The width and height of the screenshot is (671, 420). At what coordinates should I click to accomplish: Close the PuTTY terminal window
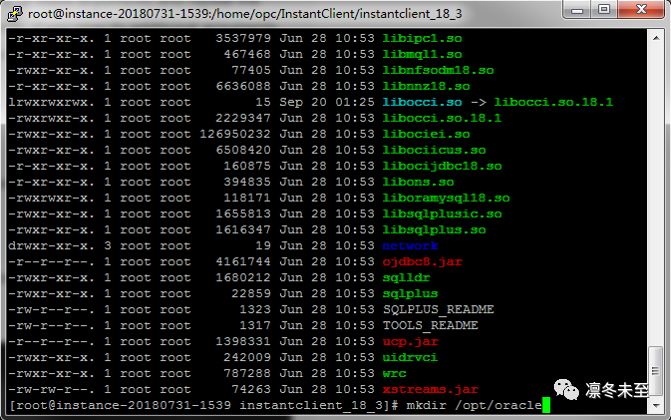point(641,9)
